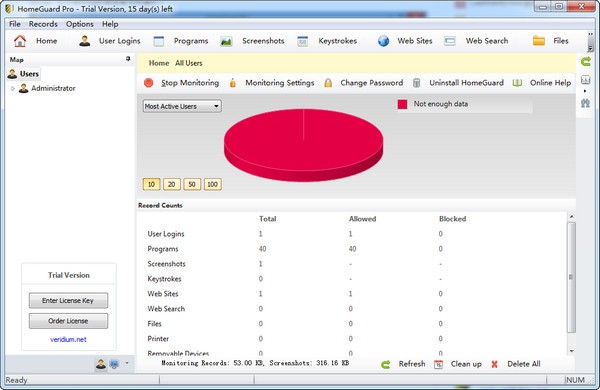Click the red Not enough data swatch

tap(402, 104)
